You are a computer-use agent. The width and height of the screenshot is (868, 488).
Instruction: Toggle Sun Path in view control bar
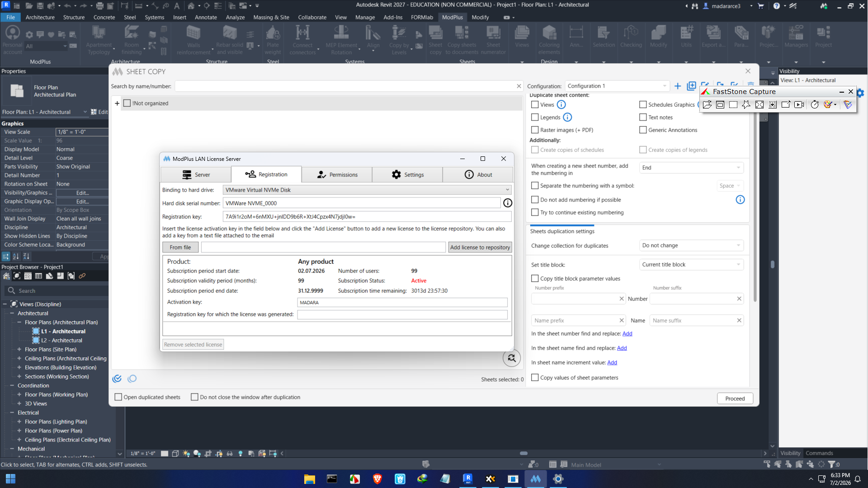coord(186,453)
